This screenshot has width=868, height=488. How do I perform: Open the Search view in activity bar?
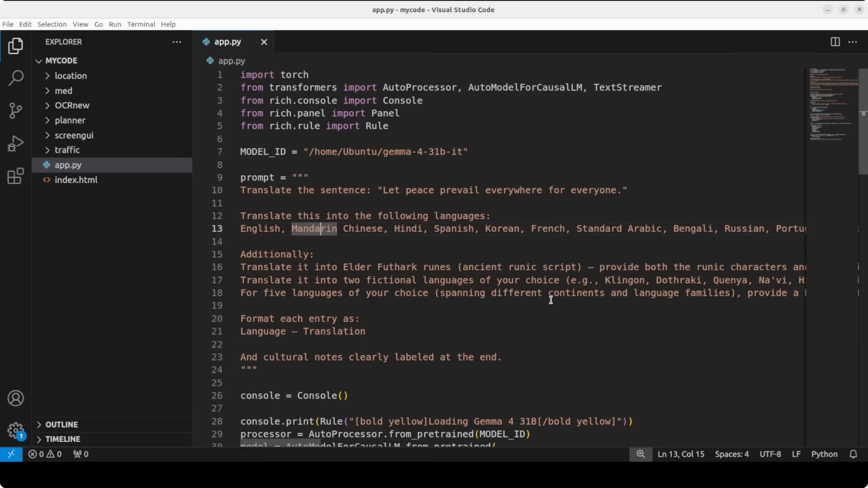(16, 78)
